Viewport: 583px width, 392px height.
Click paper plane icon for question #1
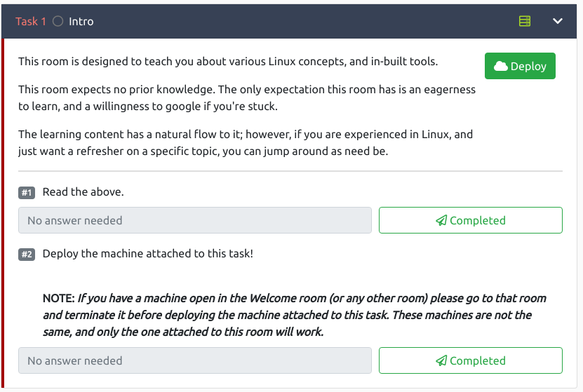pyautogui.click(x=441, y=220)
